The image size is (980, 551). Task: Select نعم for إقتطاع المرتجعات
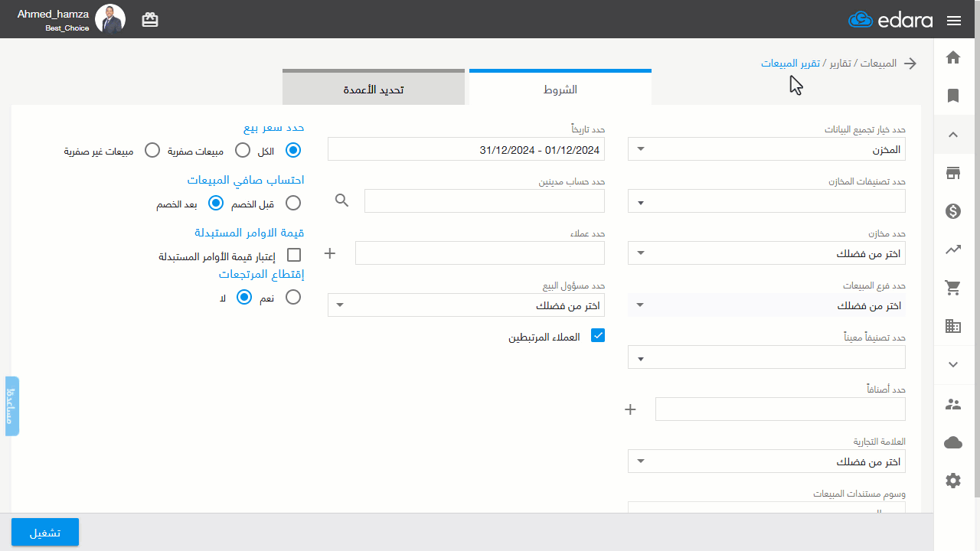pos(293,297)
